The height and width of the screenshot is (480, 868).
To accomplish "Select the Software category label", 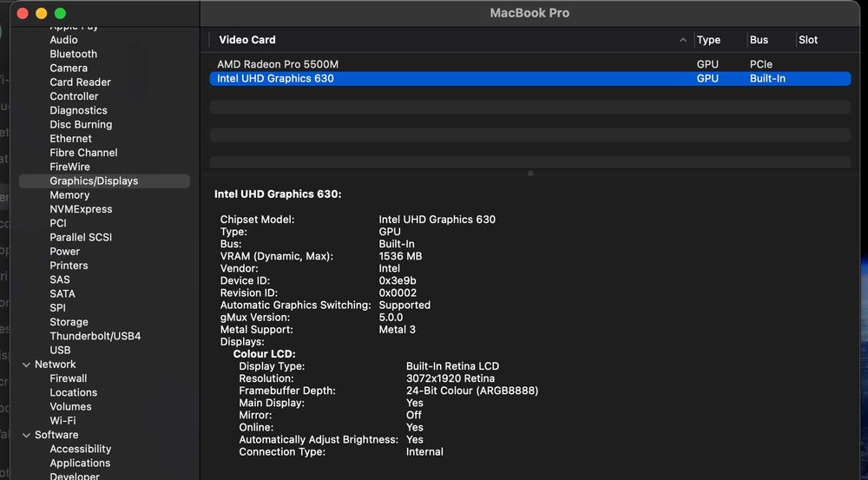I will [x=56, y=435].
